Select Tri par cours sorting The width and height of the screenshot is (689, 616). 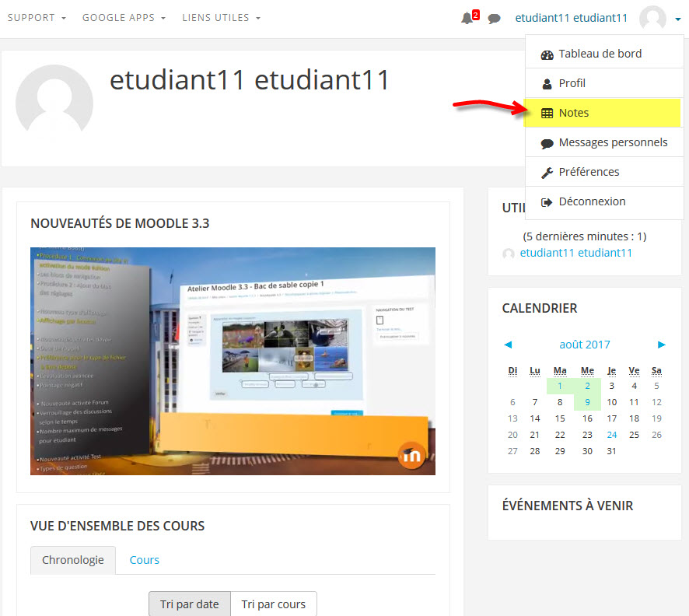point(274,604)
